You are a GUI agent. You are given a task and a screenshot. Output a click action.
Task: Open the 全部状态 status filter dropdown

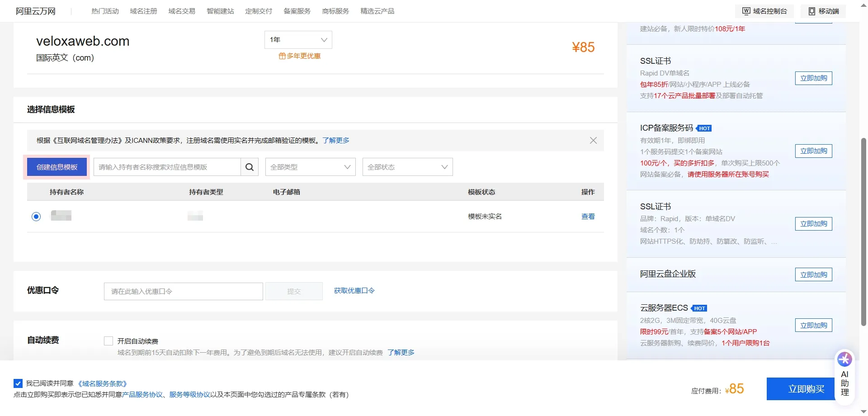pos(407,167)
